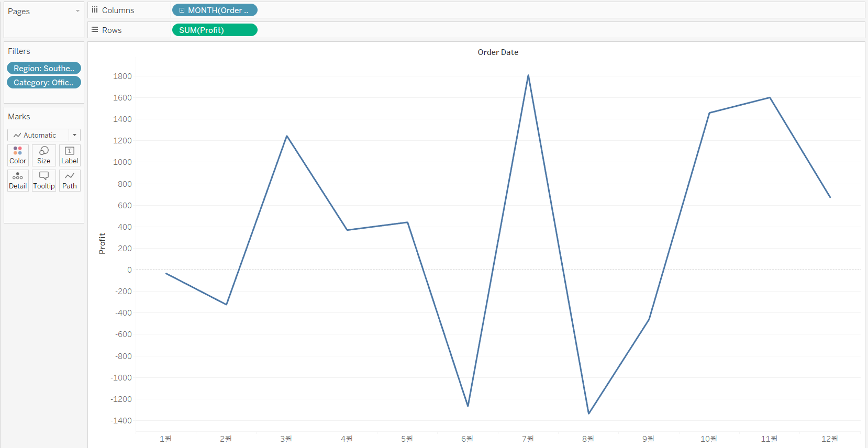868x448 pixels.
Task: Open the Size marks card
Action: [44, 155]
